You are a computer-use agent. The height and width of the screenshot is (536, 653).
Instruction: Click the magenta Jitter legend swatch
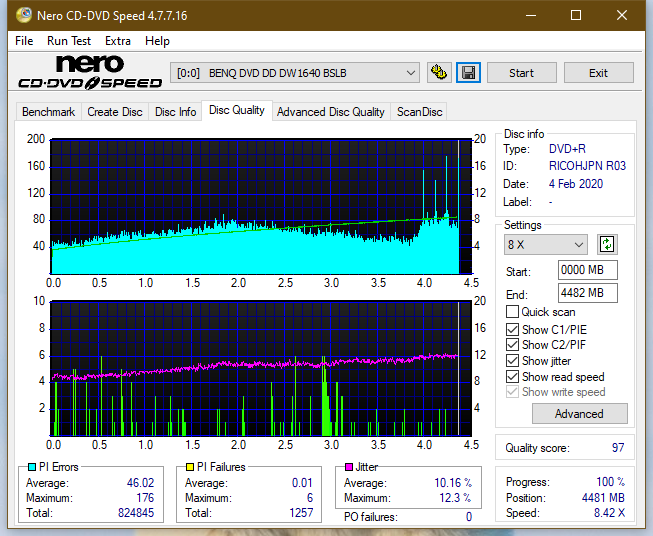point(349,467)
